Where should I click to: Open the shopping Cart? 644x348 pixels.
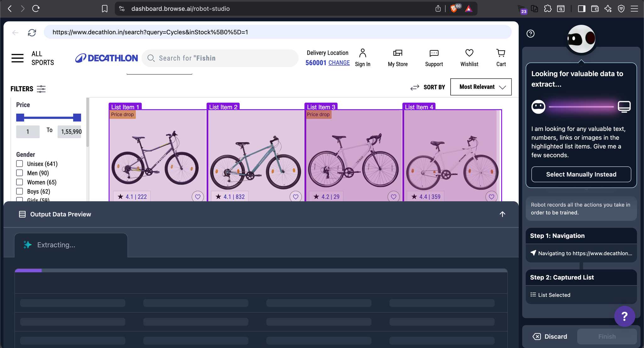pos(500,53)
